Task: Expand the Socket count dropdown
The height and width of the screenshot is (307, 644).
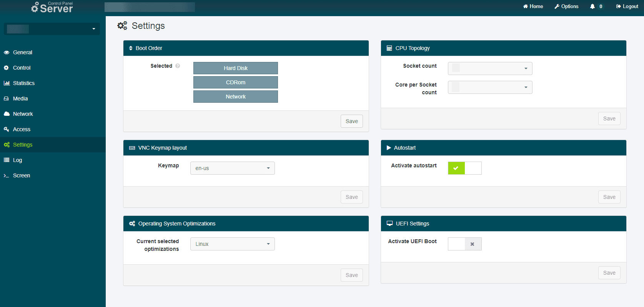Action: (x=490, y=68)
